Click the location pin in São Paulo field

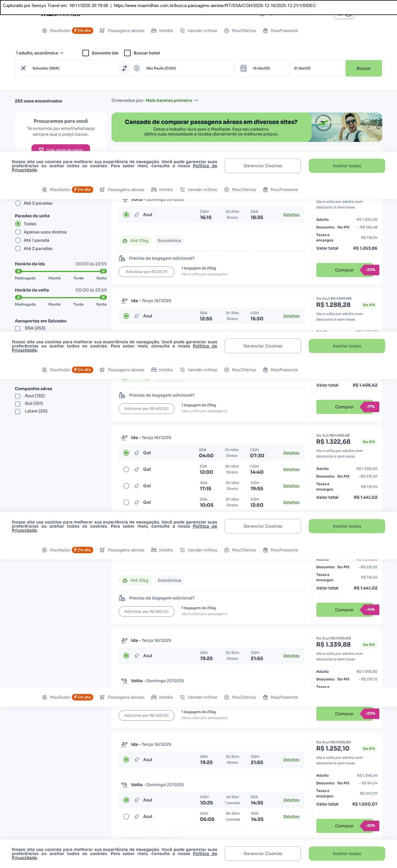(137, 68)
